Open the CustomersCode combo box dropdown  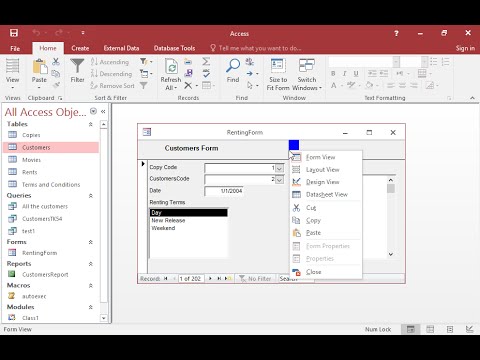[279, 180]
